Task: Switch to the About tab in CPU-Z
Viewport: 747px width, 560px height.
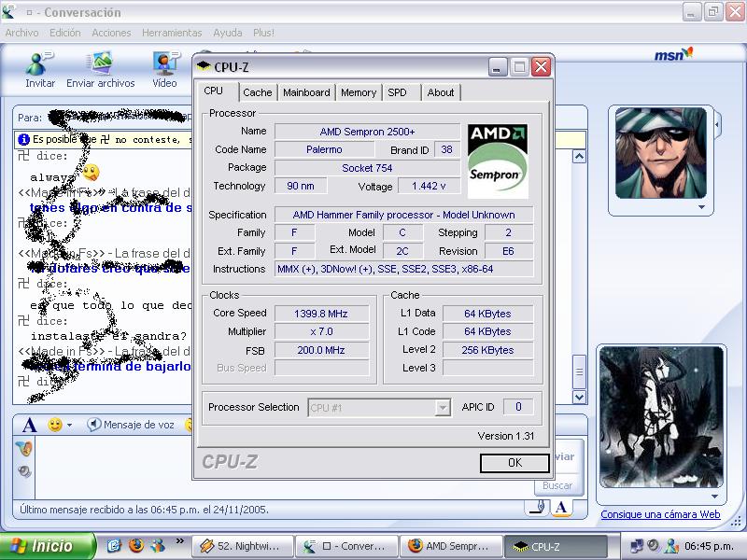Action: pyautogui.click(x=441, y=92)
